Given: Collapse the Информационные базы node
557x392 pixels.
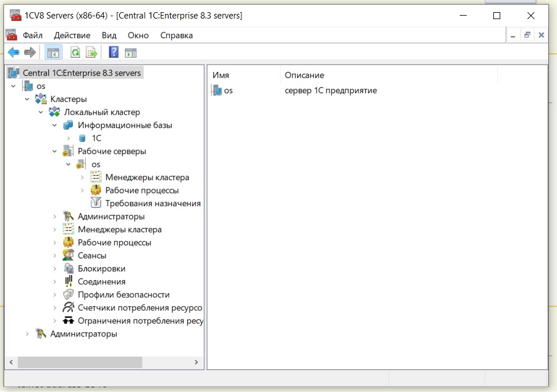Looking at the screenshot, I should (54, 125).
